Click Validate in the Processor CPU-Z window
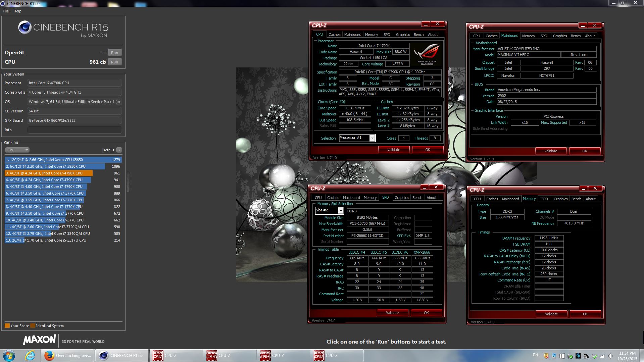Image resolution: width=644 pixels, height=362 pixels. tap(394, 150)
